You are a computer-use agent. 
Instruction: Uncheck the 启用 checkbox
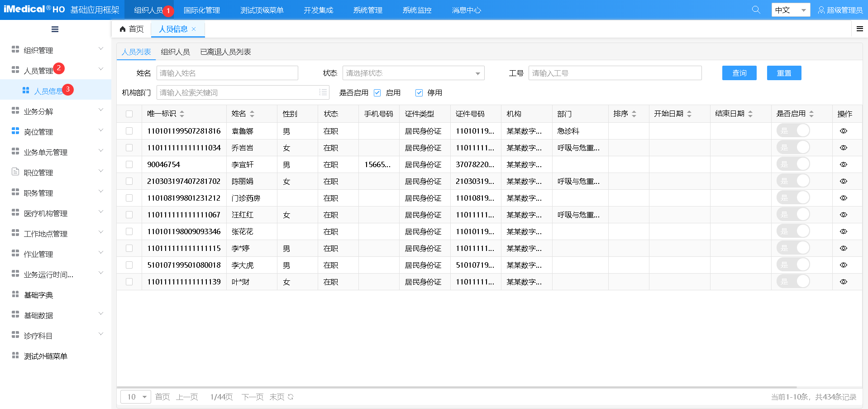377,92
